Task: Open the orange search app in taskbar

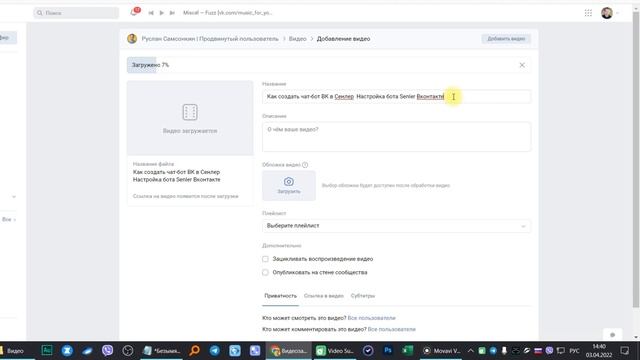Action: [x=195, y=351]
